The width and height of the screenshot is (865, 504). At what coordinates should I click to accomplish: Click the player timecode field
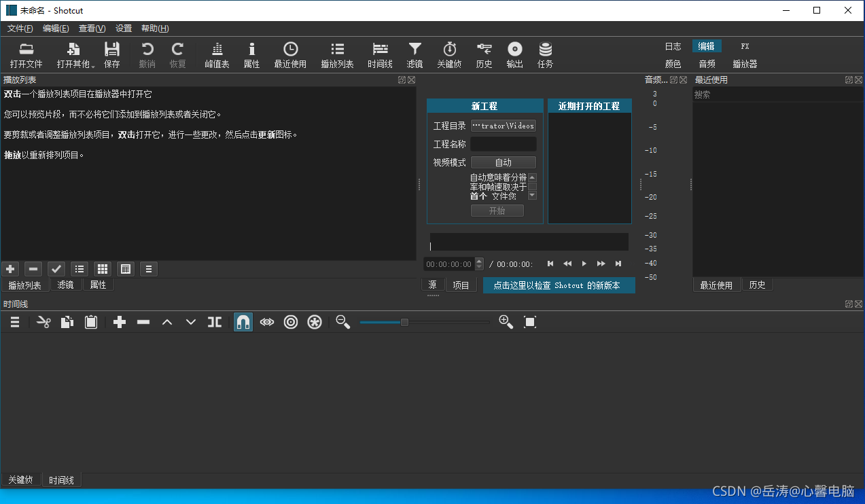[449, 264]
